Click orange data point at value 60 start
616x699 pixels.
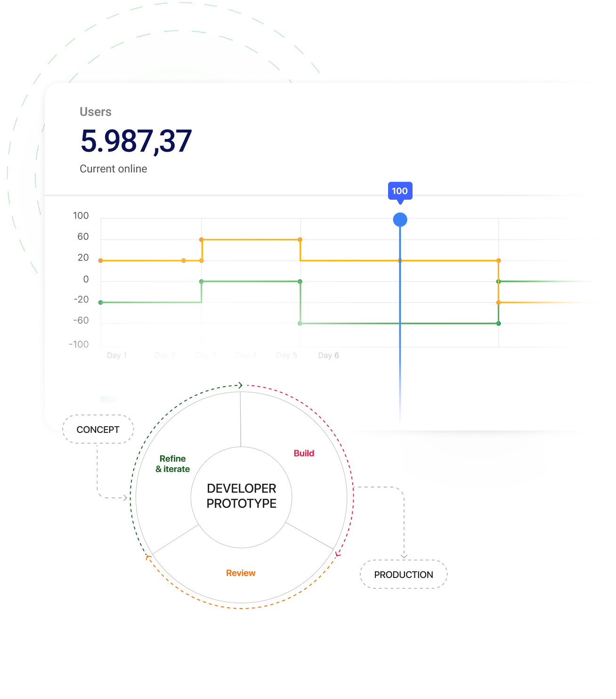202,240
